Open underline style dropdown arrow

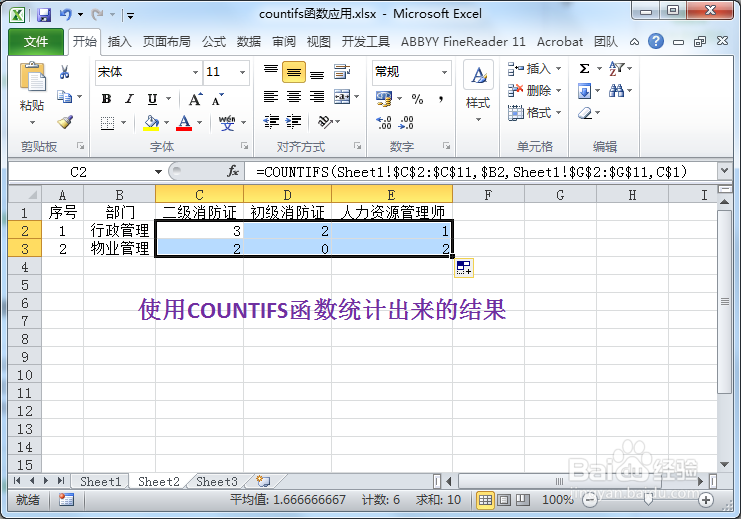point(168,99)
